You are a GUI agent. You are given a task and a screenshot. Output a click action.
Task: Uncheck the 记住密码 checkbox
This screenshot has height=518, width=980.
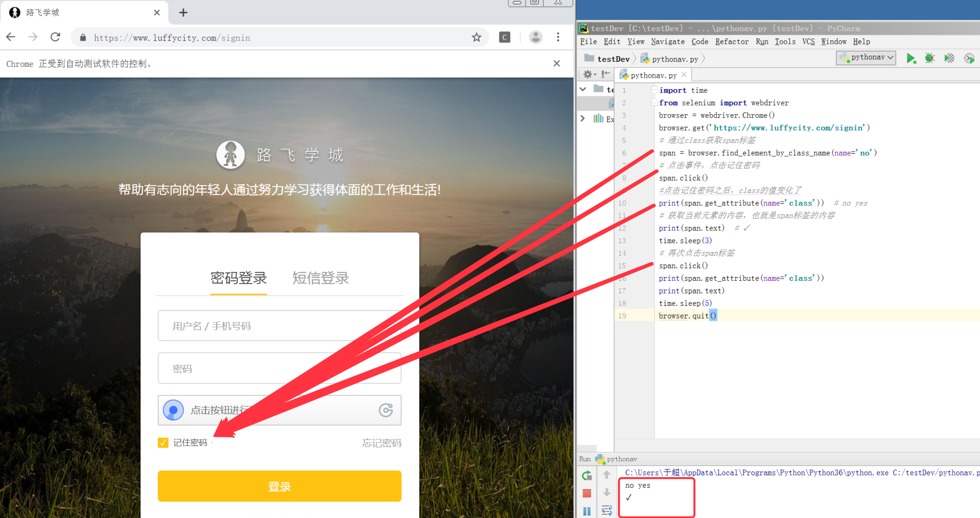163,442
